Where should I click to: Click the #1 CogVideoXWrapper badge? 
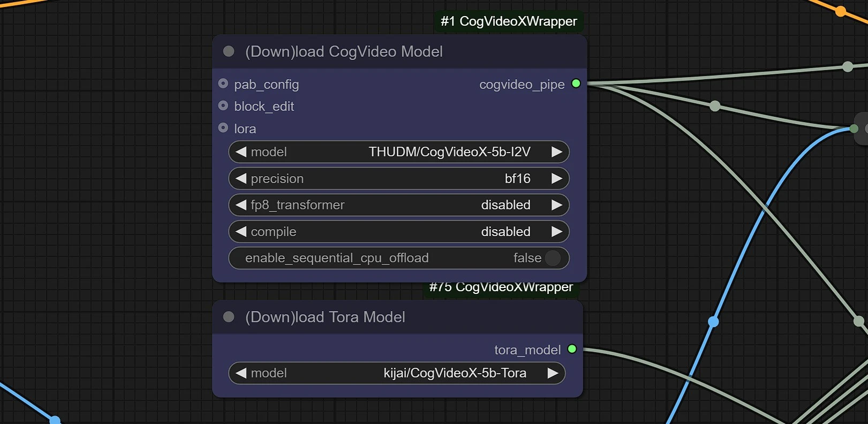point(509,21)
